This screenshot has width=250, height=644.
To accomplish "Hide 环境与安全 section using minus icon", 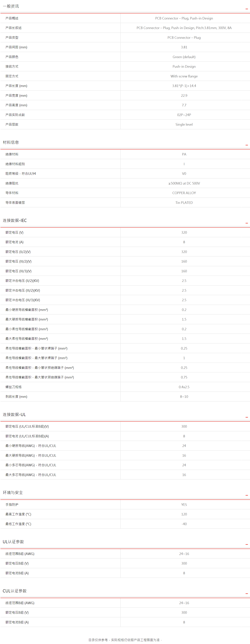I will 246,495.
